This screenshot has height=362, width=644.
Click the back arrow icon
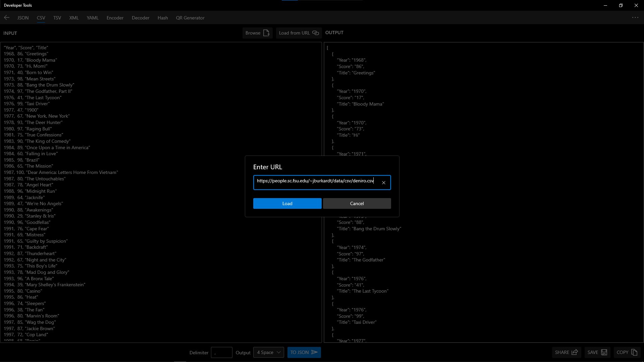pos(7,18)
